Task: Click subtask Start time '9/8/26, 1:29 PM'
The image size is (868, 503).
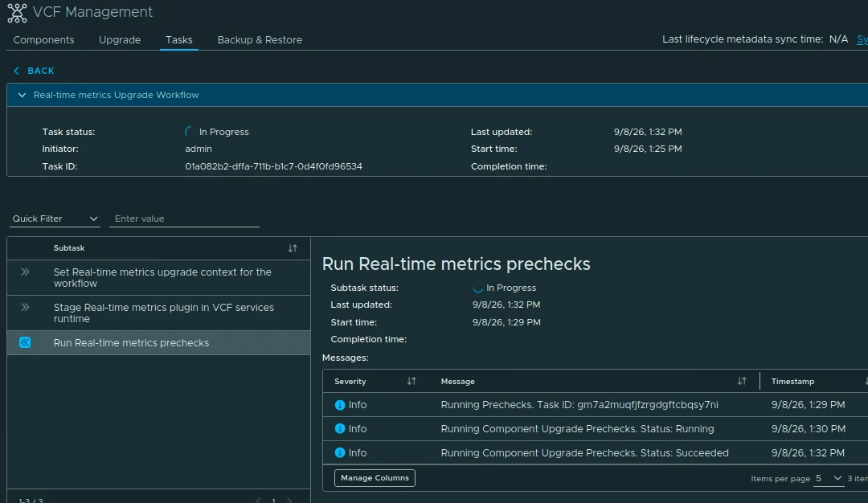Action: (x=506, y=322)
